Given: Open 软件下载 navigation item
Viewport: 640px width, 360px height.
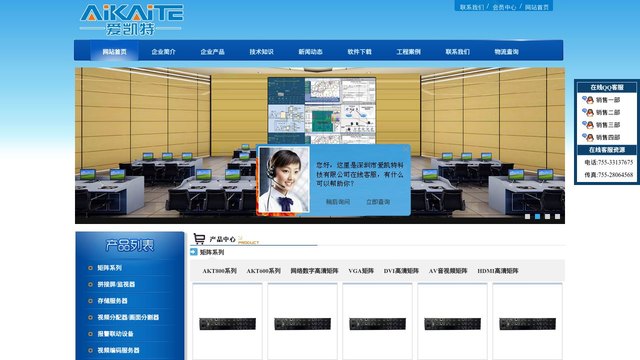Looking at the screenshot, I should 359,52.
